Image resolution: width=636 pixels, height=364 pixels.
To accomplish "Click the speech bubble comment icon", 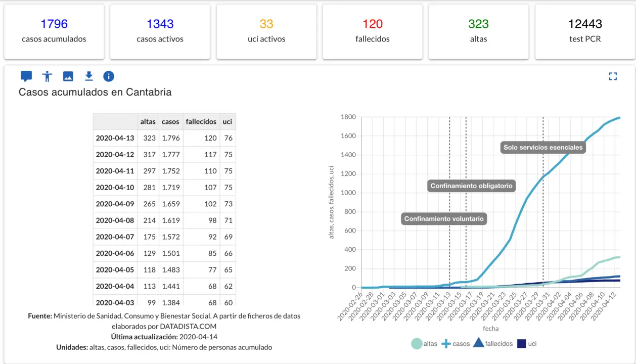I will click(26, 76).
